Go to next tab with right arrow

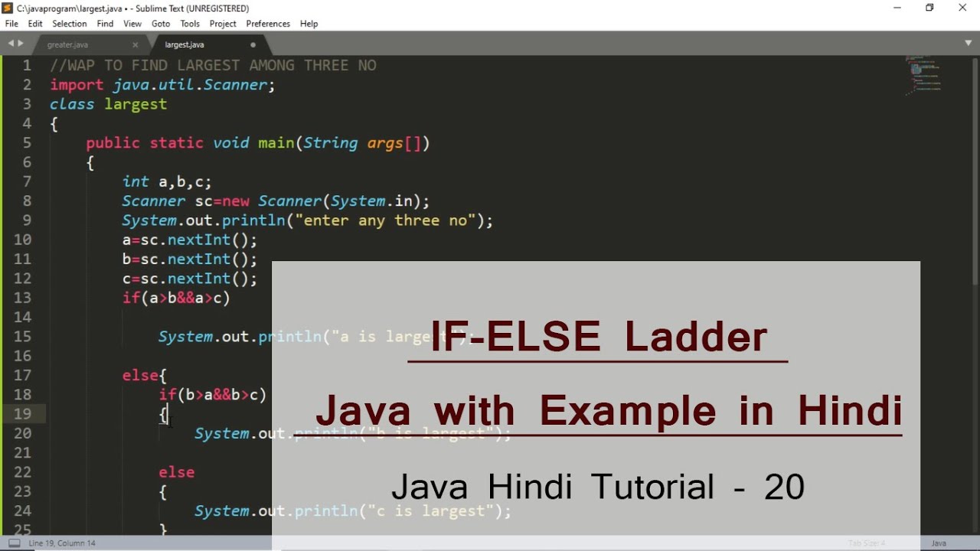[x=21, y=44]
